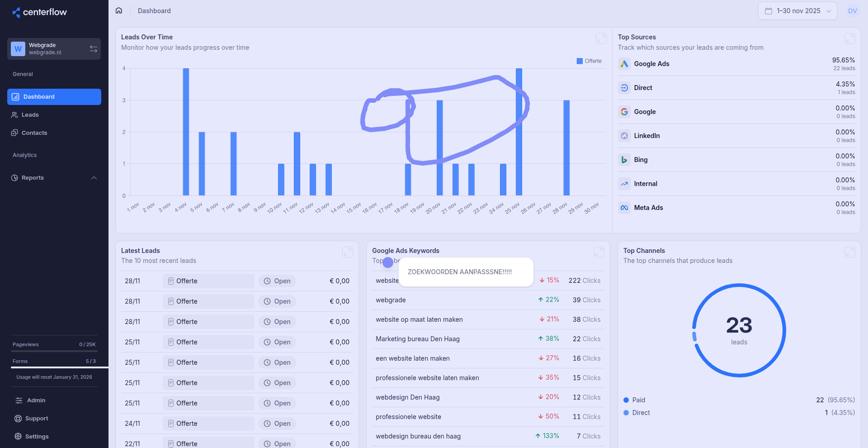Switch the Webgrade workspace
This screenshot has width=868, height=448.
click(93, 49)
